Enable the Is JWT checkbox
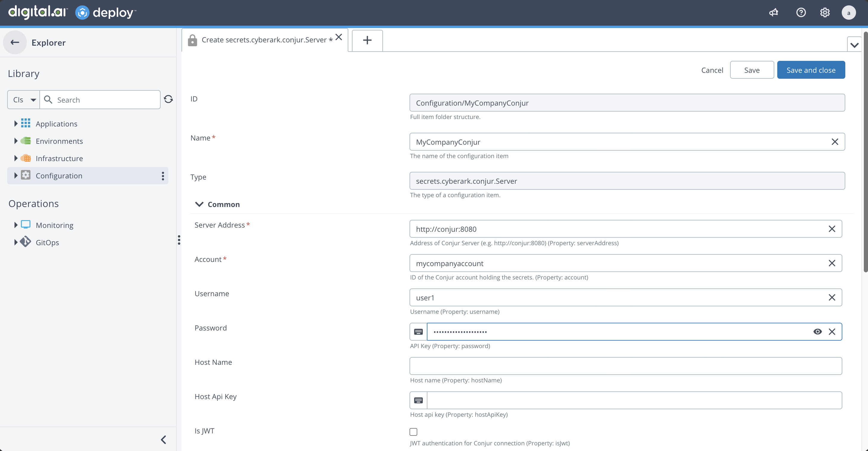The image size is (868, 451). coord(413,432)
